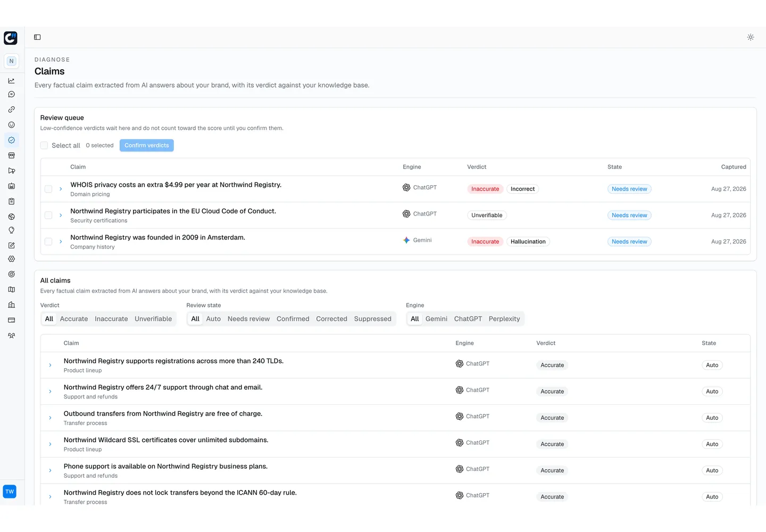Open the clipboard icon in sidebar
The image size is (766, 532).
pos(11,202)
